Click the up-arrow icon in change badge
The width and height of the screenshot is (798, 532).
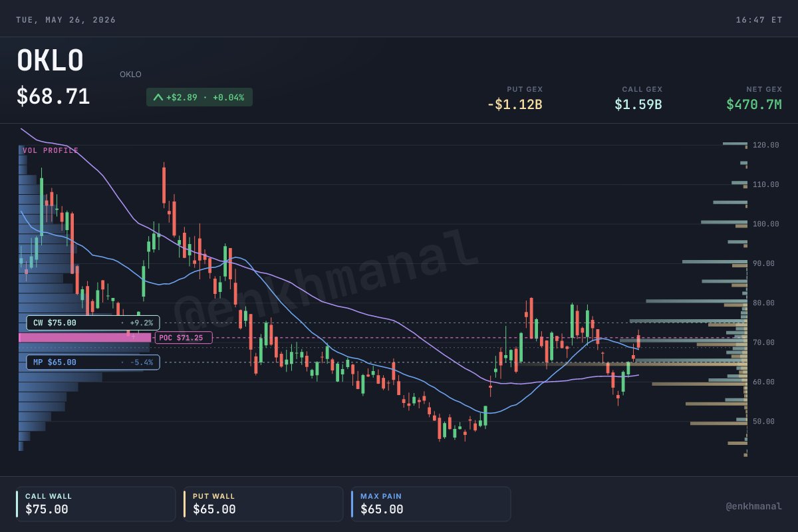158,97
